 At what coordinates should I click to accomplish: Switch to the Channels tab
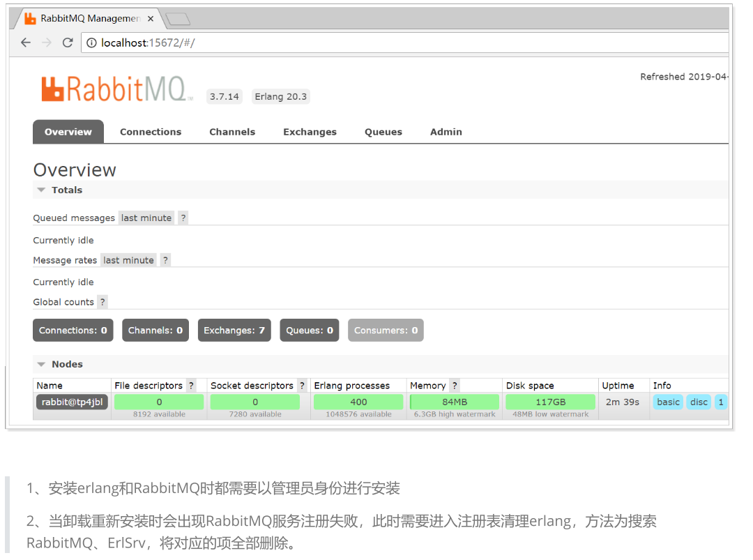[x=232, y=132]
